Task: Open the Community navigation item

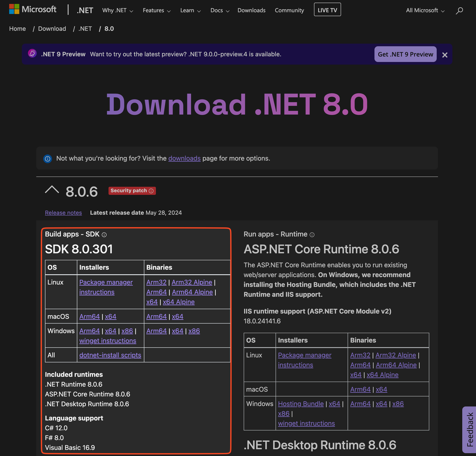Action: [x=289, y=10]
